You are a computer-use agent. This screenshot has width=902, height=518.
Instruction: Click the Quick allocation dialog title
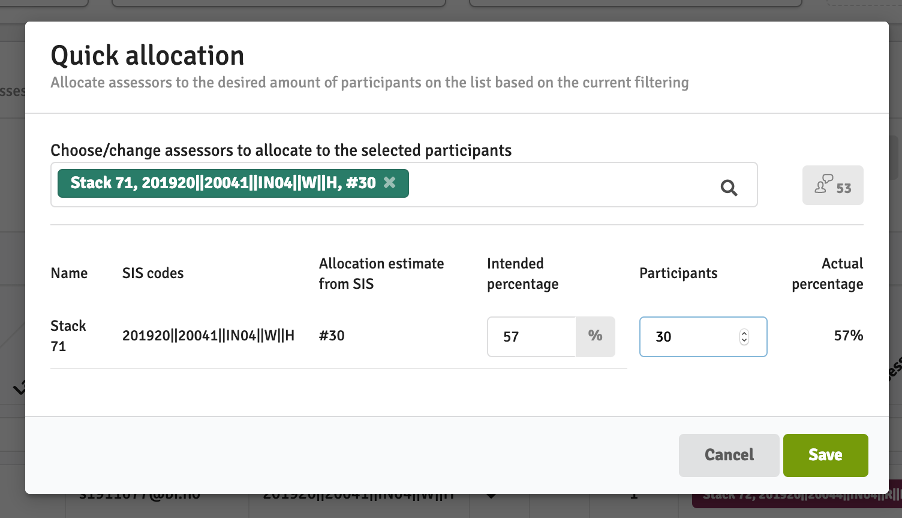[x=147, y=55]
